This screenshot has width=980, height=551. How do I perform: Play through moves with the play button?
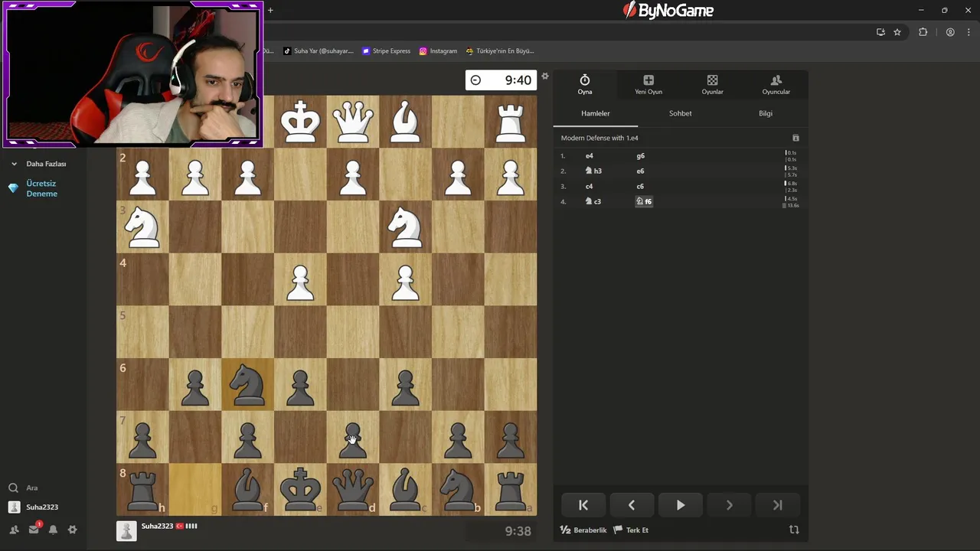coord(681,505)
